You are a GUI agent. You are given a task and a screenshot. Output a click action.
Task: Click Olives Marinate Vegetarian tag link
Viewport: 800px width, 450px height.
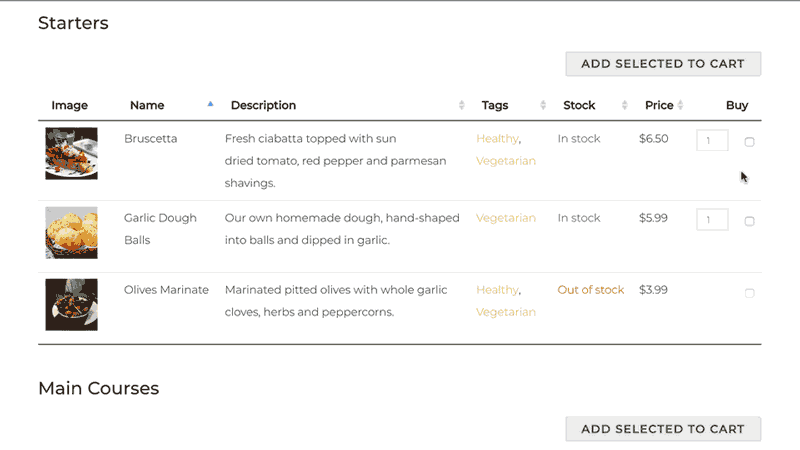click(x=506, y=312)
